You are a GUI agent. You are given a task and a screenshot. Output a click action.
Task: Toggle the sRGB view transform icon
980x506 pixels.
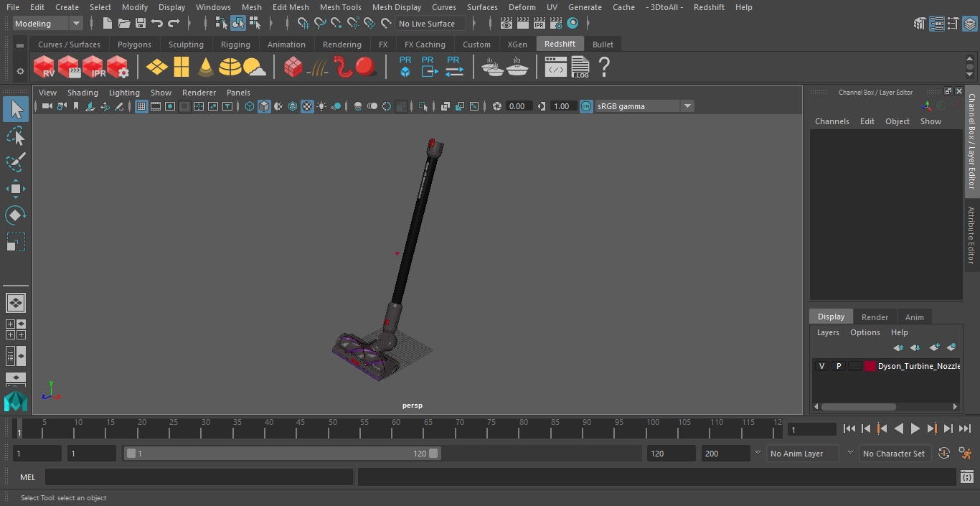[x=586, y=106]
